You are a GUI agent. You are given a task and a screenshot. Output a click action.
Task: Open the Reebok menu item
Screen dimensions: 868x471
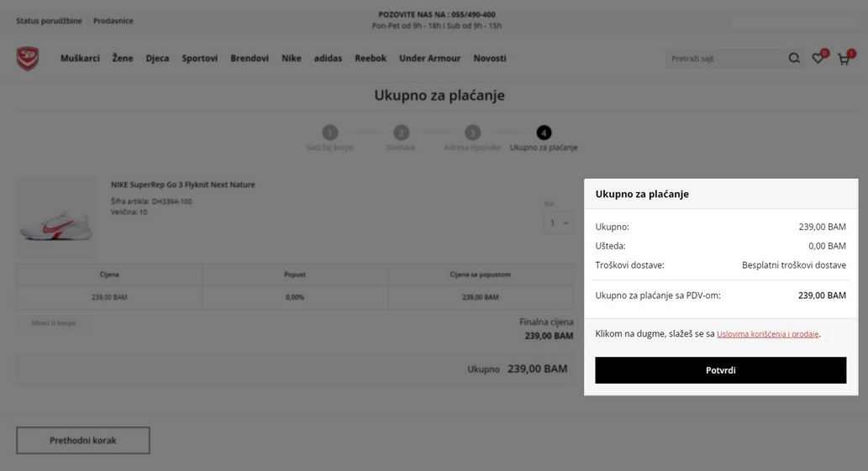tap(371, 58)
